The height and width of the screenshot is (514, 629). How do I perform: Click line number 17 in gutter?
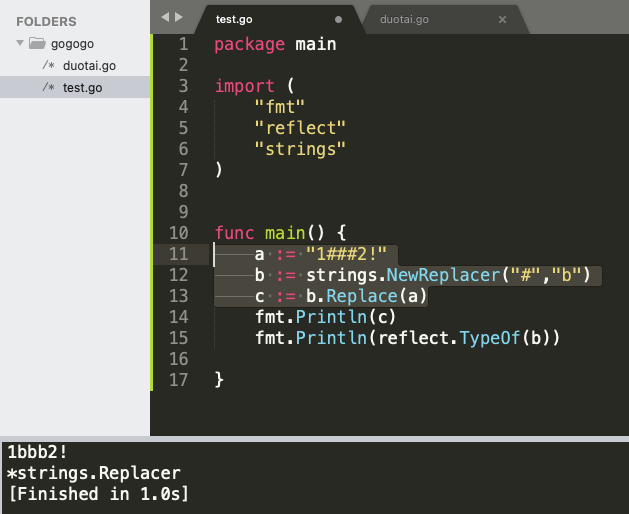click(x=179, y=380)
